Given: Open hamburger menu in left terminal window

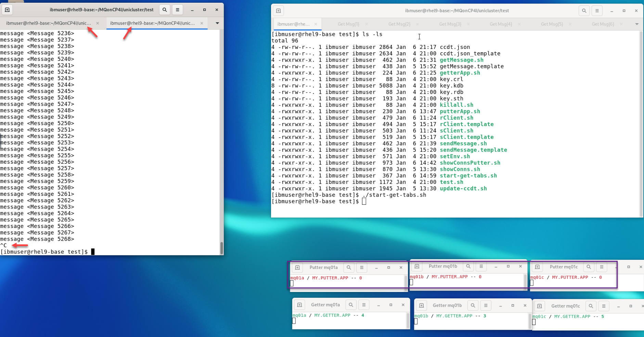Looking at the screenshot, I should tap(177, 10).
